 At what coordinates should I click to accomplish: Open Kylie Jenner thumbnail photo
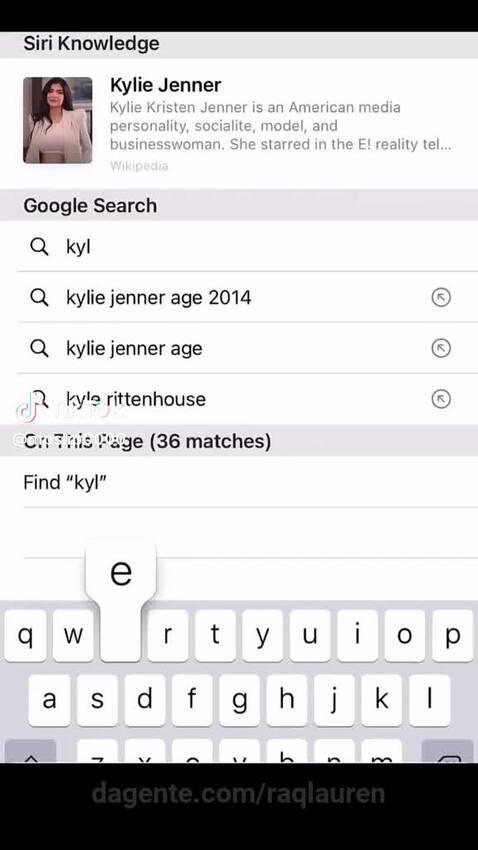(57, 120)
